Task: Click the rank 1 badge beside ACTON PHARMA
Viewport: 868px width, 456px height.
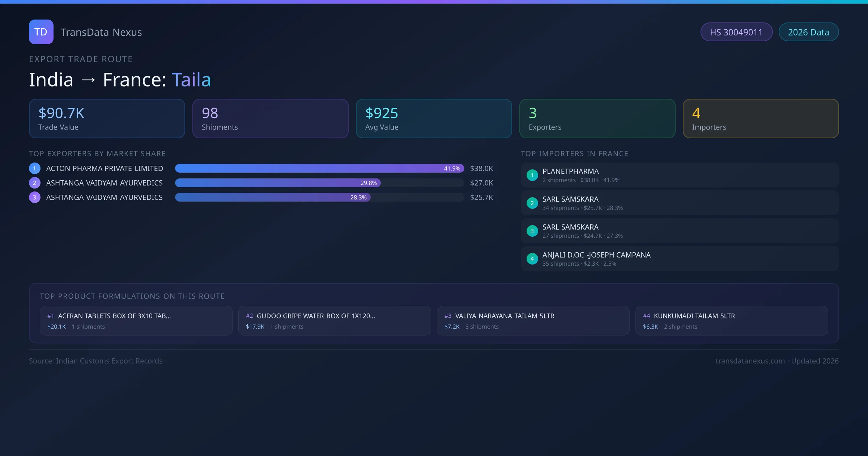Action: point(35,168)
